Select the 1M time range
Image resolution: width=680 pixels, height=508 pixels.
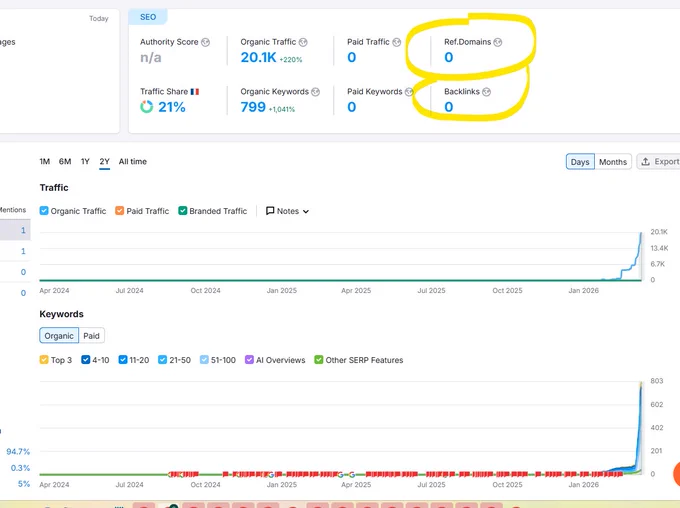point(45,161)
